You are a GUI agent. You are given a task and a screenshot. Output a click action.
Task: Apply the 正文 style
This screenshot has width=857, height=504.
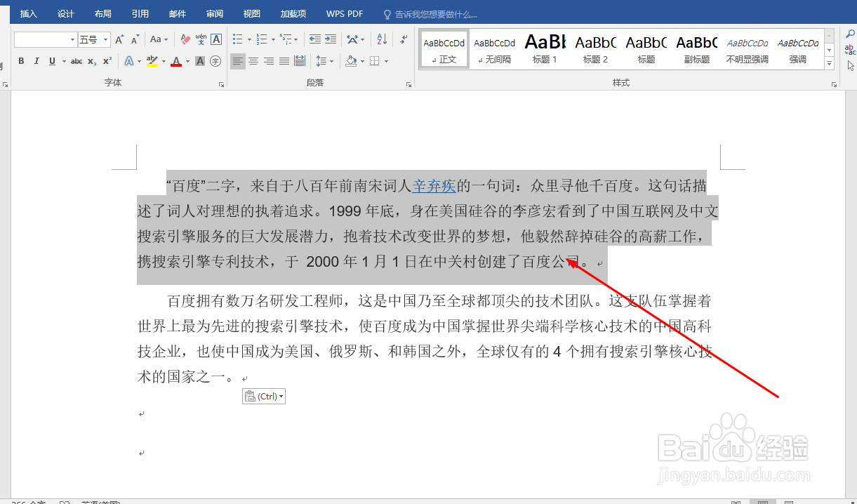[444, 49]
